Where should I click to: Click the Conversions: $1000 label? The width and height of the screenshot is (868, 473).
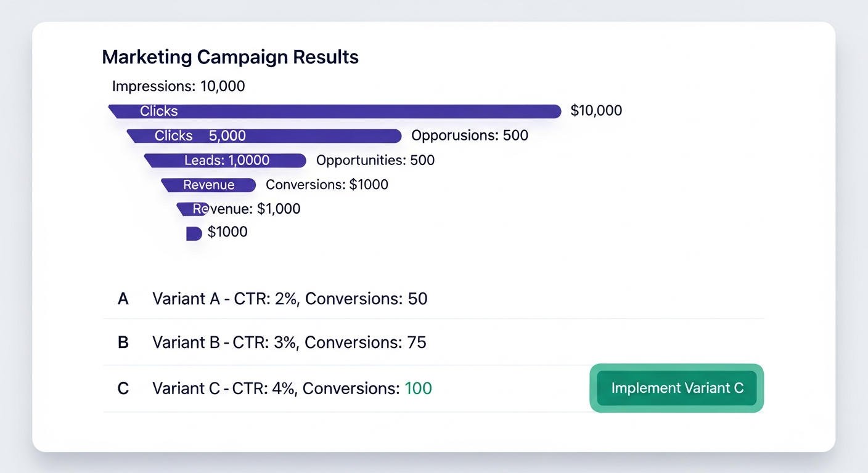coord(327,185)
